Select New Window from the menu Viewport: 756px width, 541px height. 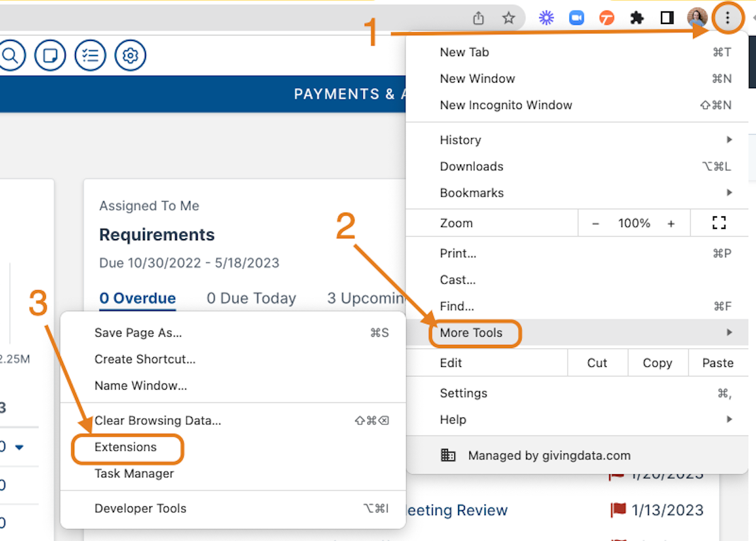576,79
